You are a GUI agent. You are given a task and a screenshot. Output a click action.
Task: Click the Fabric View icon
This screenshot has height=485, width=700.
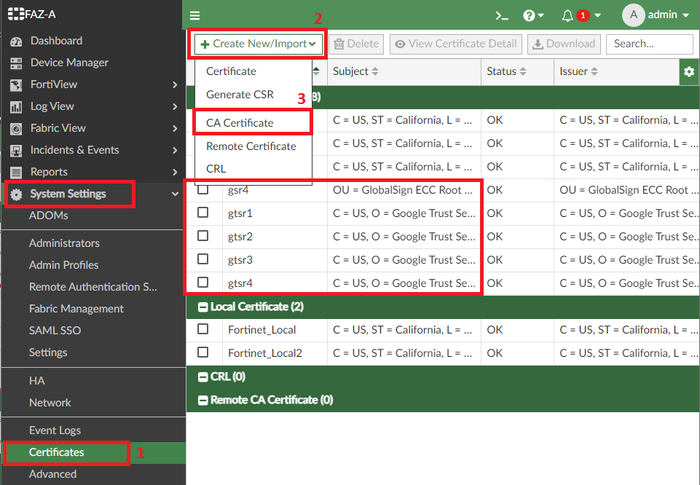coord(16,129)
